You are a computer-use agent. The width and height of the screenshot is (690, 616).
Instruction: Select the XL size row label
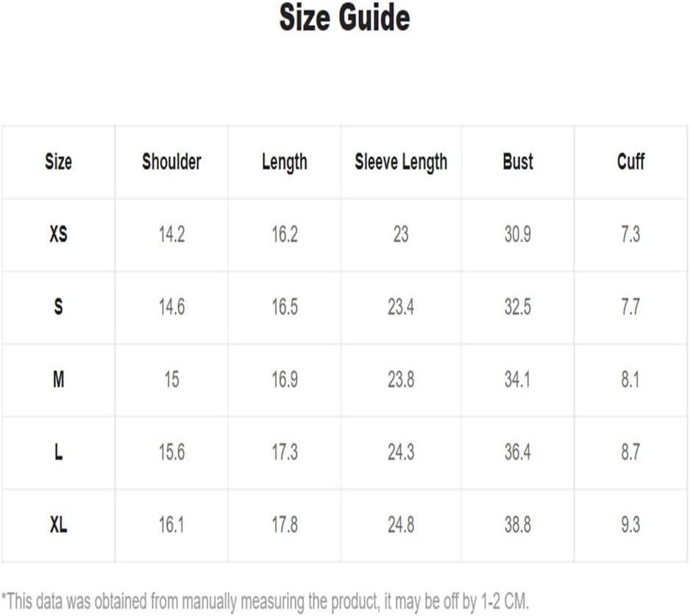pyautogui.click(x=59, y=525)
